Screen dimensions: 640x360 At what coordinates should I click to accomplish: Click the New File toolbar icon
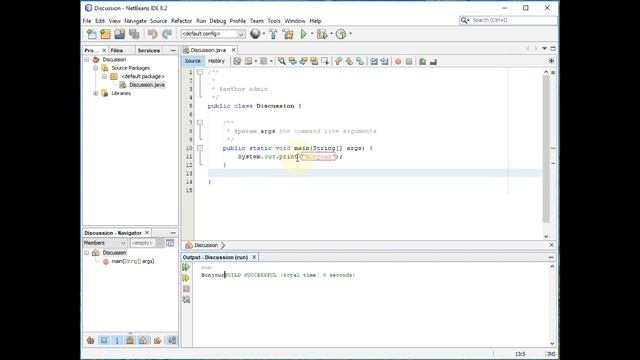click(x=92, y=34)
